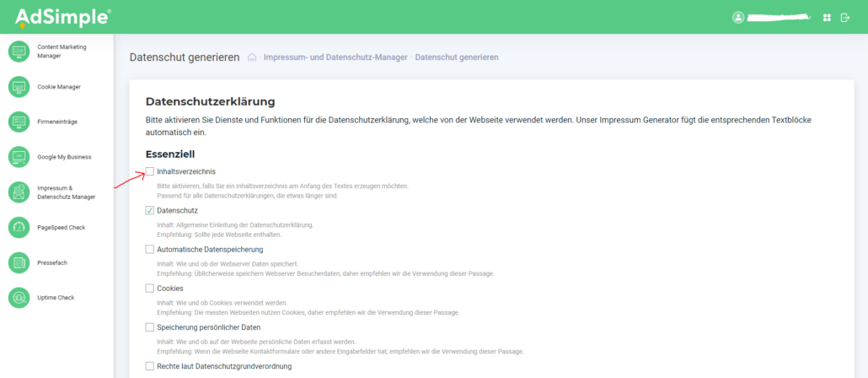Select the Google My Business icon

pos(19,157)
